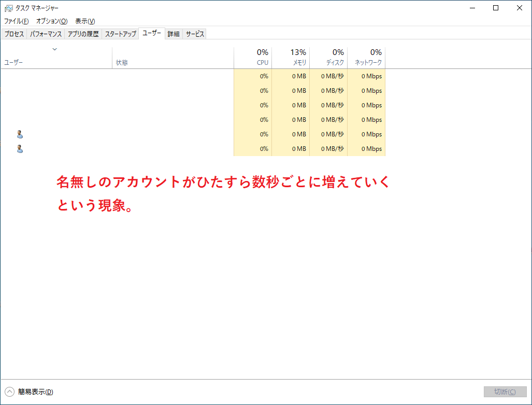Viewport: 532px width, 405px height.
Task: Switch to the プロセス tab
Action: 15,34
